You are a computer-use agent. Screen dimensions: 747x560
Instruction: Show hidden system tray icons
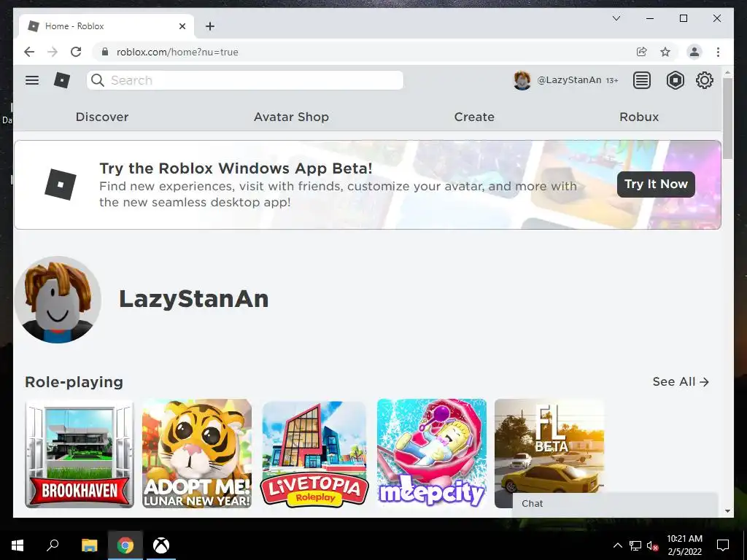617,545
